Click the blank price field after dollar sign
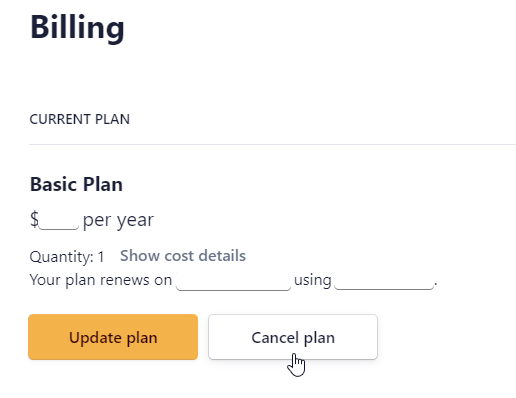The height and width of the screenshot is (398, 516). [x=59, y=219]
